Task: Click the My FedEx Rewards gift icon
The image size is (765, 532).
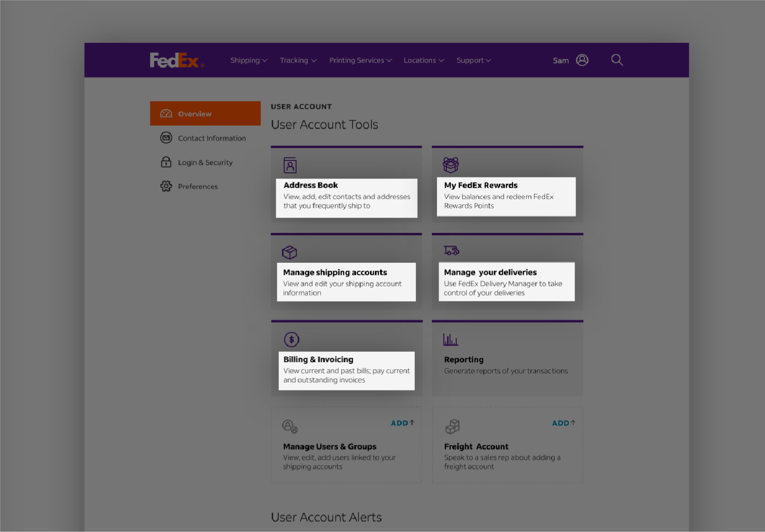Action: click(451, 165)
